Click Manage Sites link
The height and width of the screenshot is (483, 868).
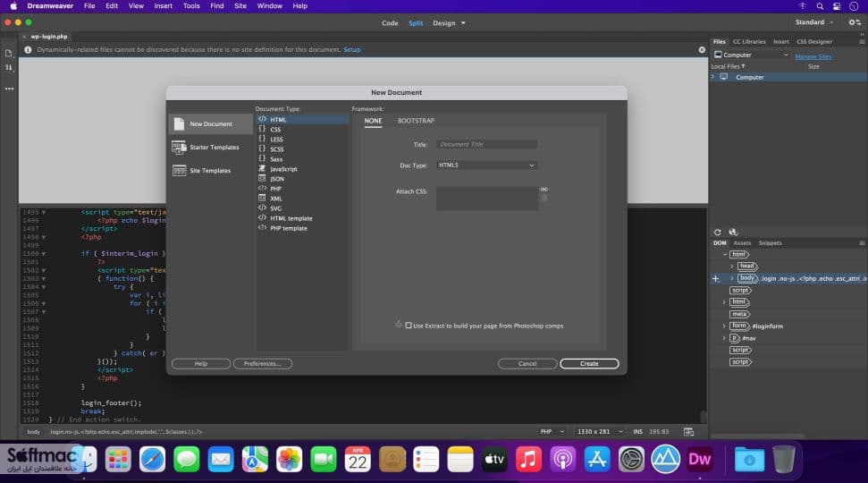pos(813,56)
